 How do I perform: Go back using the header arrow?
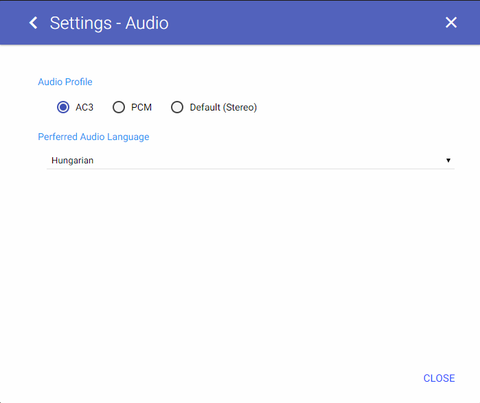click(33, 23)
